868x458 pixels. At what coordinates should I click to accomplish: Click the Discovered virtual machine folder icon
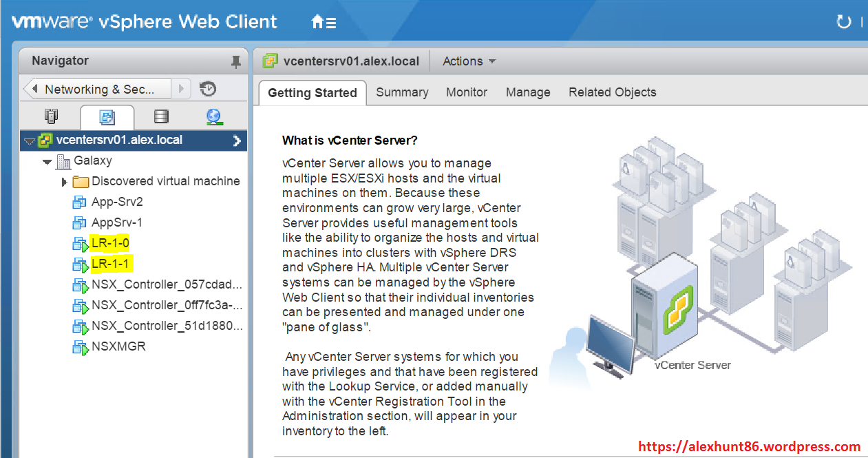pos(81,182)
